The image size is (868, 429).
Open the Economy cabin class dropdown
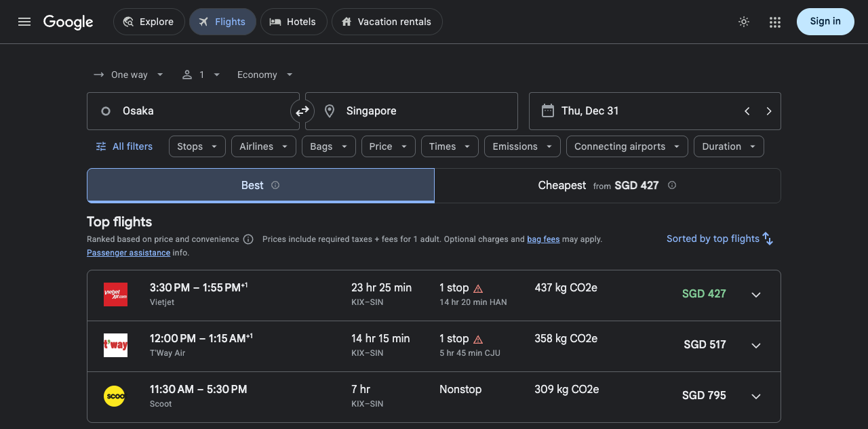click(x=265, y=75)
